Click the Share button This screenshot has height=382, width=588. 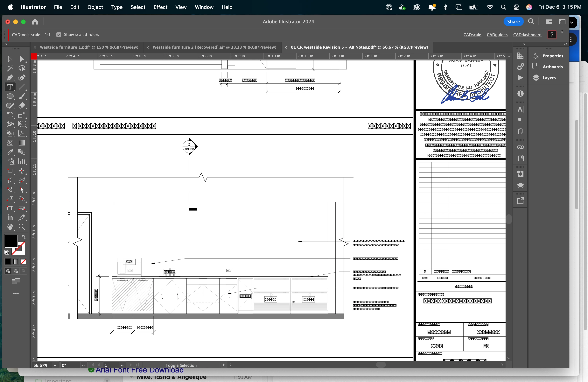[513, 22]
